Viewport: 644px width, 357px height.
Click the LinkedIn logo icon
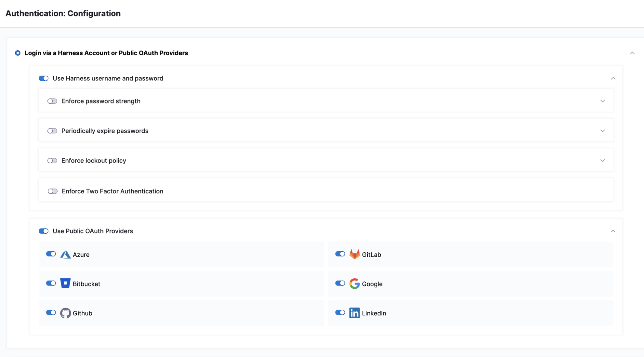[x=354, y=313]
